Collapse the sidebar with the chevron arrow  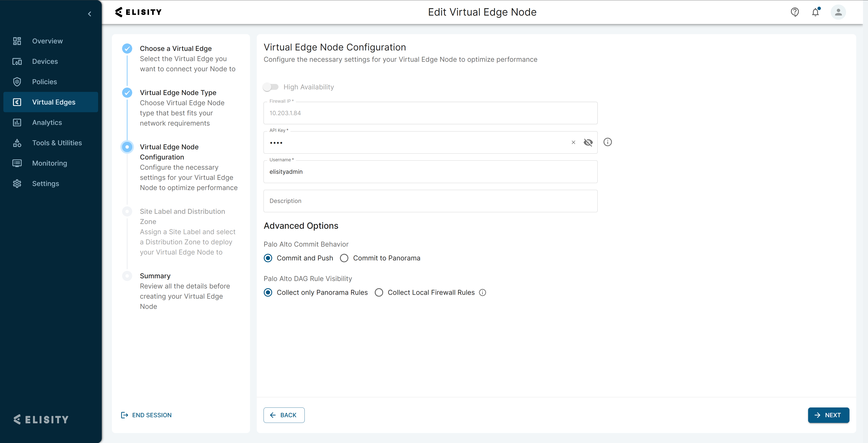tap(90, 14)
